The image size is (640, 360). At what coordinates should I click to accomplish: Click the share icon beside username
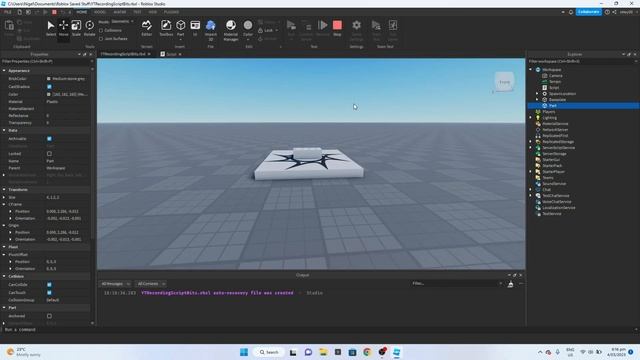(x=614, y=12)
